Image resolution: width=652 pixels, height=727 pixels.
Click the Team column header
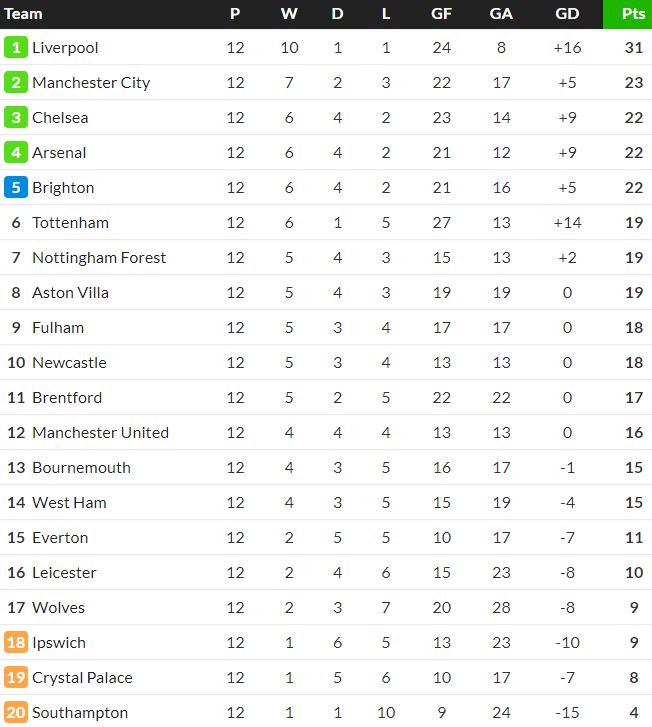24,14
